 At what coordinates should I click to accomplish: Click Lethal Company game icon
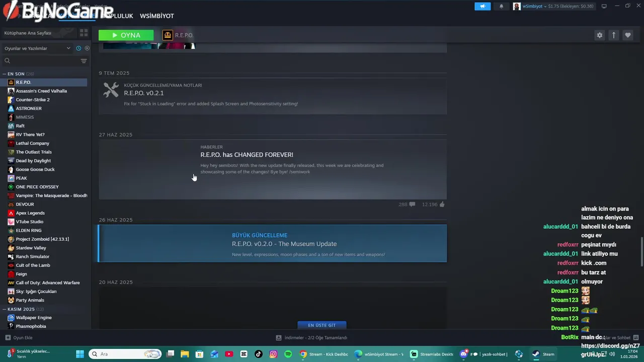point(11,143)
